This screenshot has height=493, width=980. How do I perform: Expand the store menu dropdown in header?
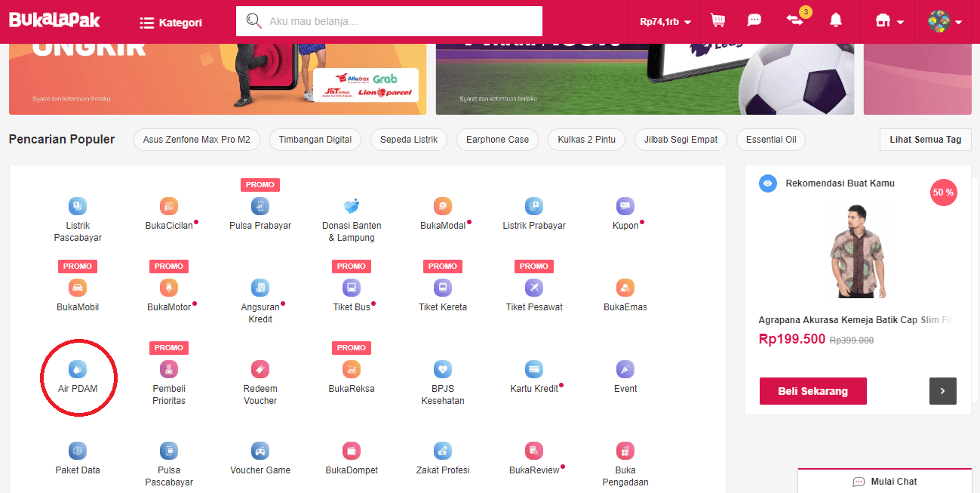coord(889,22)
